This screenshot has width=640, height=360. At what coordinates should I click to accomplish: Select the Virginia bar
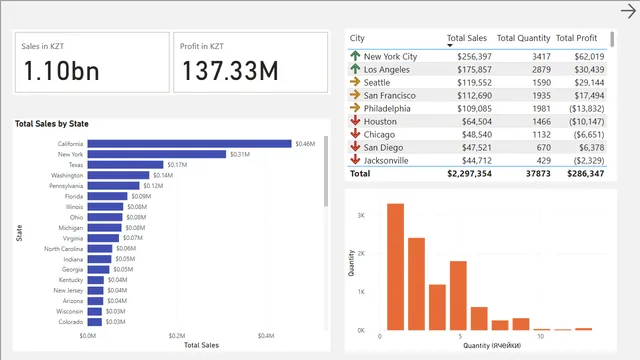103,238
